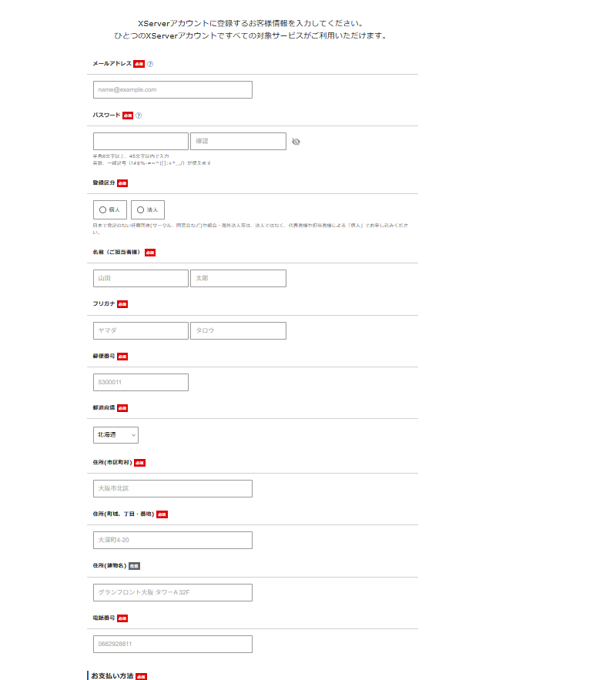This screenshot has width=616, height=680.
Task: Click the 電話番号 phone number field
Action: pyautogui.click(x=172, y=645)
